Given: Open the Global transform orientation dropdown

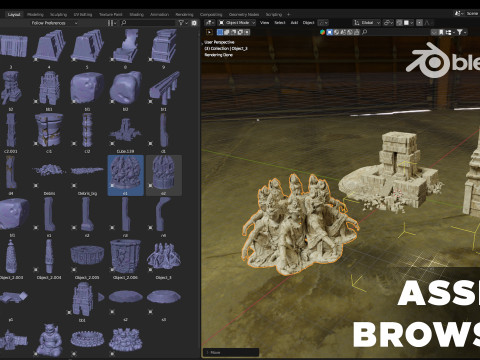Looking at the screenshot, I should click(367, 23).
